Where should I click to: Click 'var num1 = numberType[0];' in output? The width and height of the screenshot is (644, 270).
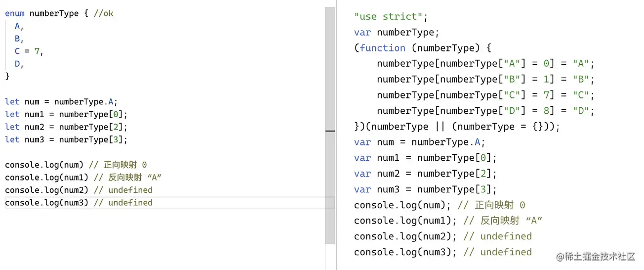tap(425, 158)
